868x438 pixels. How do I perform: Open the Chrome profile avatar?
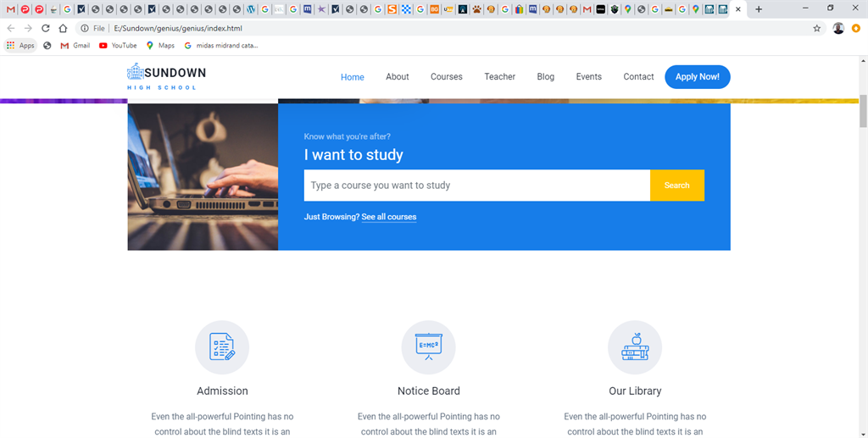coord(838,28)
